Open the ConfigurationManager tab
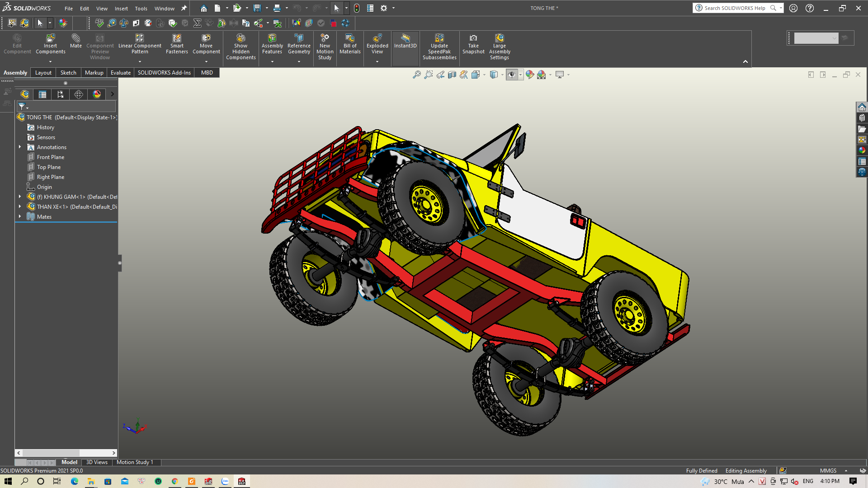Viewport: 868px width, 488px height. [61, 94]
